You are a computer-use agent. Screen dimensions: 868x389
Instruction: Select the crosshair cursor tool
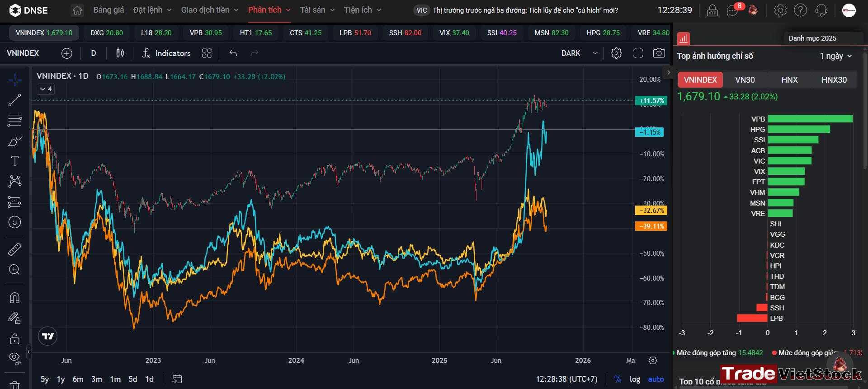tap(14, 80)
